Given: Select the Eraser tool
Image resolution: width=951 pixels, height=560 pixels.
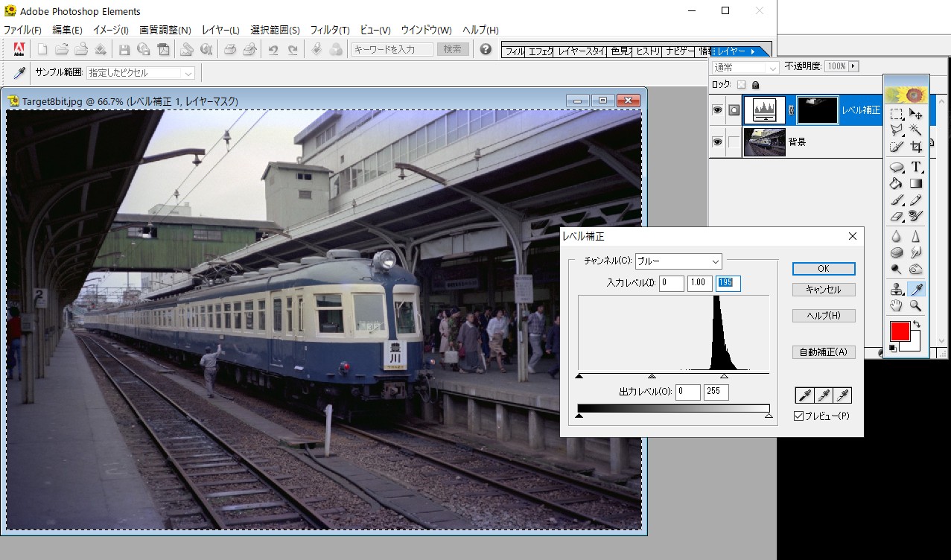Looking at the screenshot, I should pyautogui.click(x=897, y=216).
